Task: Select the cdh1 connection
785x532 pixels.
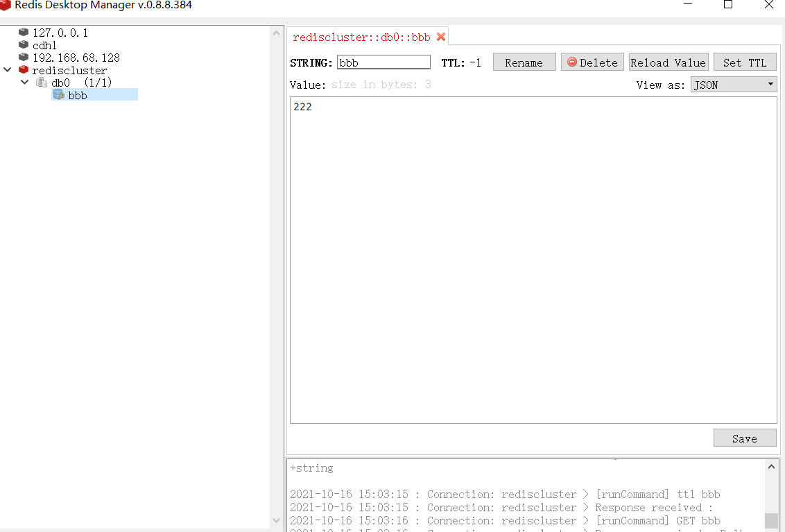Action: pos(44,45)
